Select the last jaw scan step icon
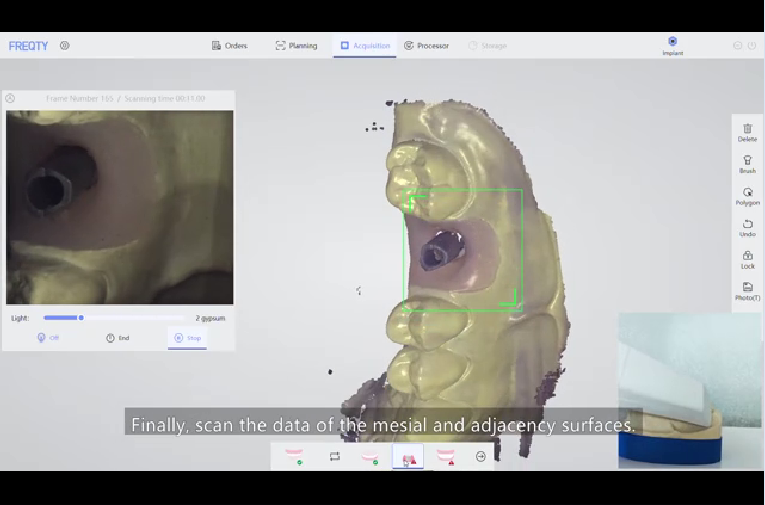 click(445, 456)
